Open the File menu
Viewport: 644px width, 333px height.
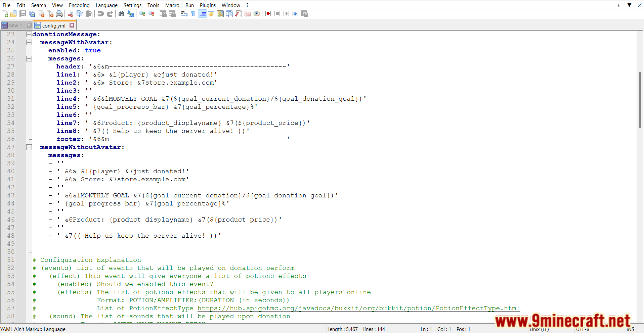point(6,5)
